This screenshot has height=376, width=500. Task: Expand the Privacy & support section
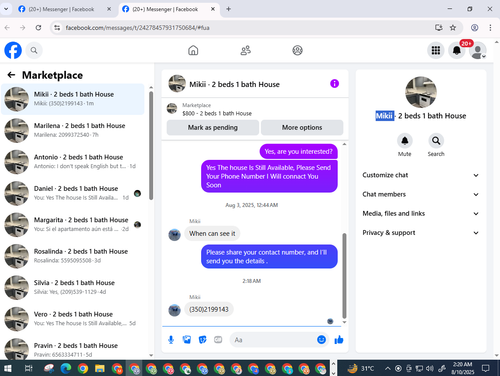[421, 233]
